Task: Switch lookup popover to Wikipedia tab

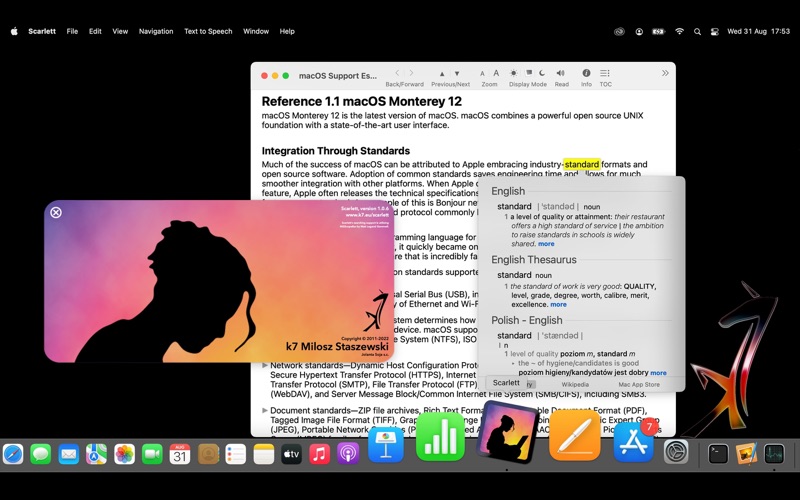Action: coord(575,385)
